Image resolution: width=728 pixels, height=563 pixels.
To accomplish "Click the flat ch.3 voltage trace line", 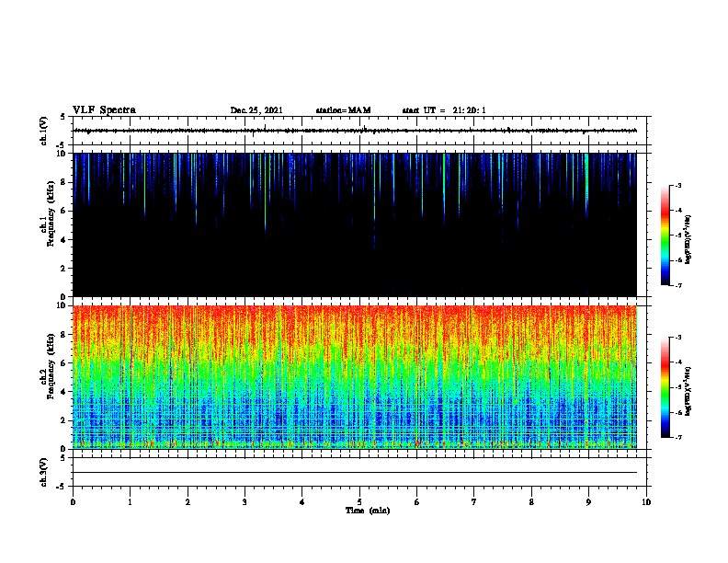I will click(355, 473).
